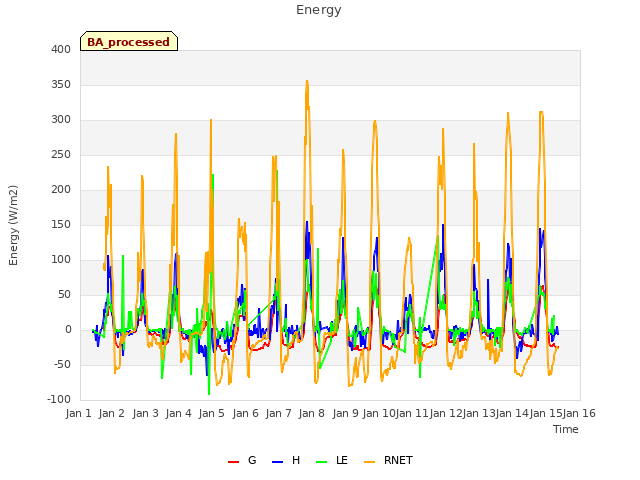640x480 pixels.
Task: Toggle the RNET series legend entry
Action: [x=388, y=460]
